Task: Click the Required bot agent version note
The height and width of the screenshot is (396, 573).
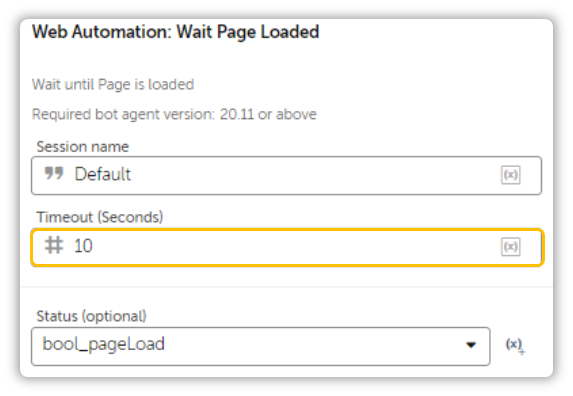Action: [174, 114]
